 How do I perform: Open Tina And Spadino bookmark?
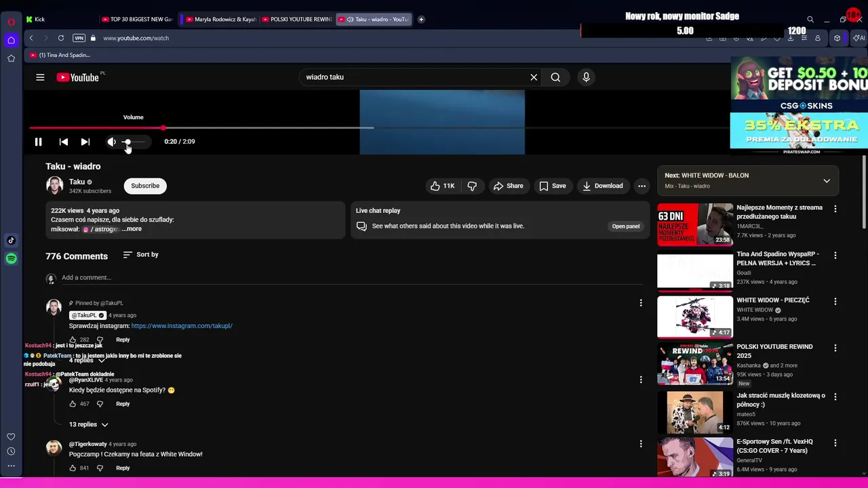[x=60, y=55]
